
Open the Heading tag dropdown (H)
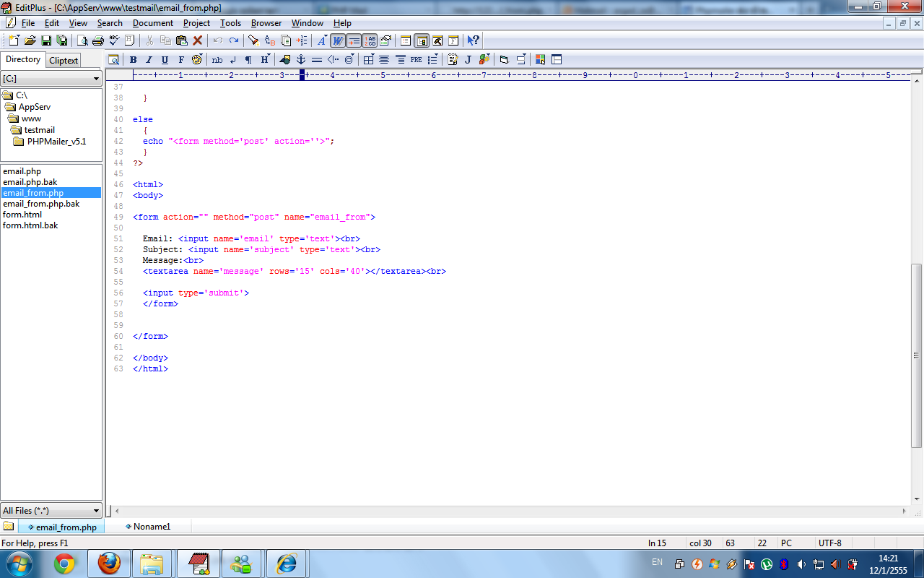(265, 60)
